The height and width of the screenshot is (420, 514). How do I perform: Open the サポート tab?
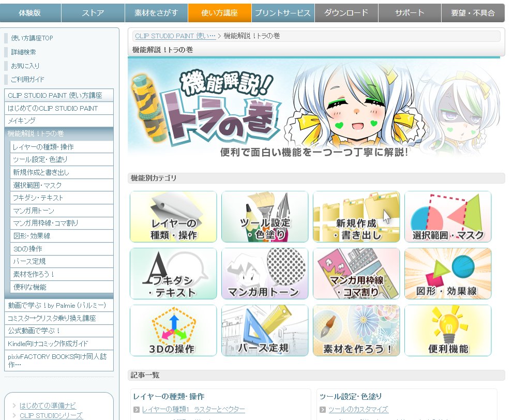pos(410,13)
